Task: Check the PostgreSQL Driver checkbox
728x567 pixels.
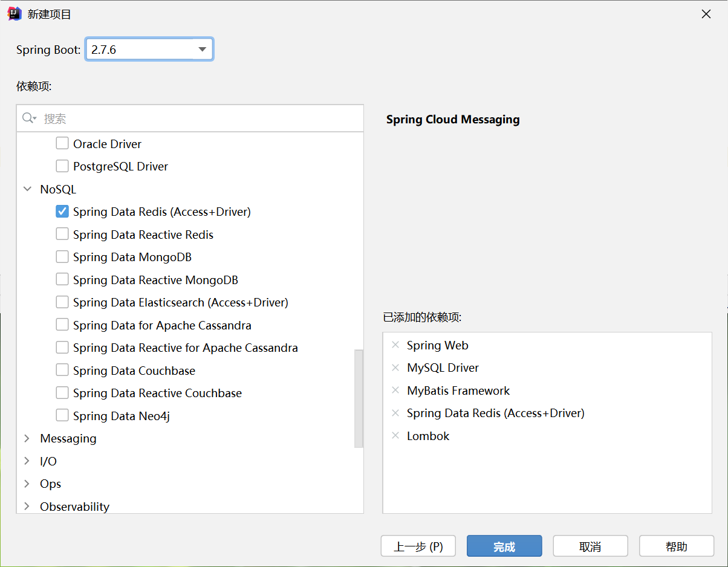Action: pyautogui.click(x=62, y=166)
